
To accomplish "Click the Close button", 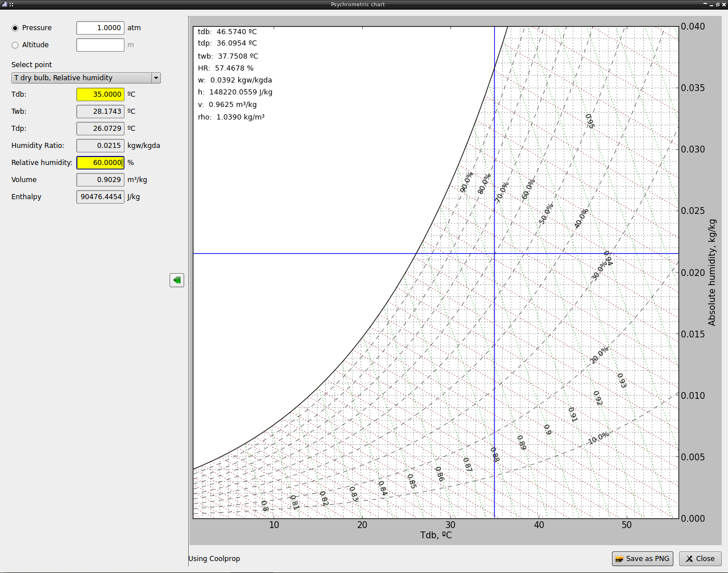I will [x=700, y=559].
